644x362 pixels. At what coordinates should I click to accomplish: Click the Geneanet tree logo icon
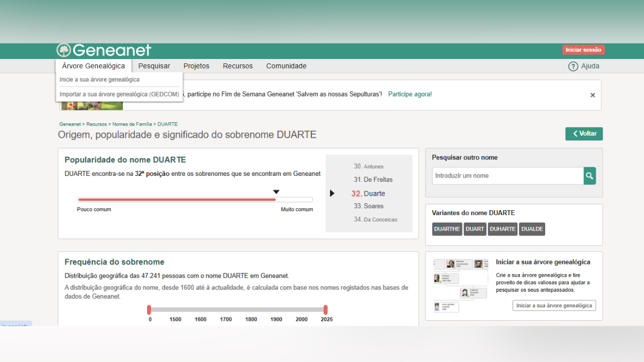[x=64, y=50]
